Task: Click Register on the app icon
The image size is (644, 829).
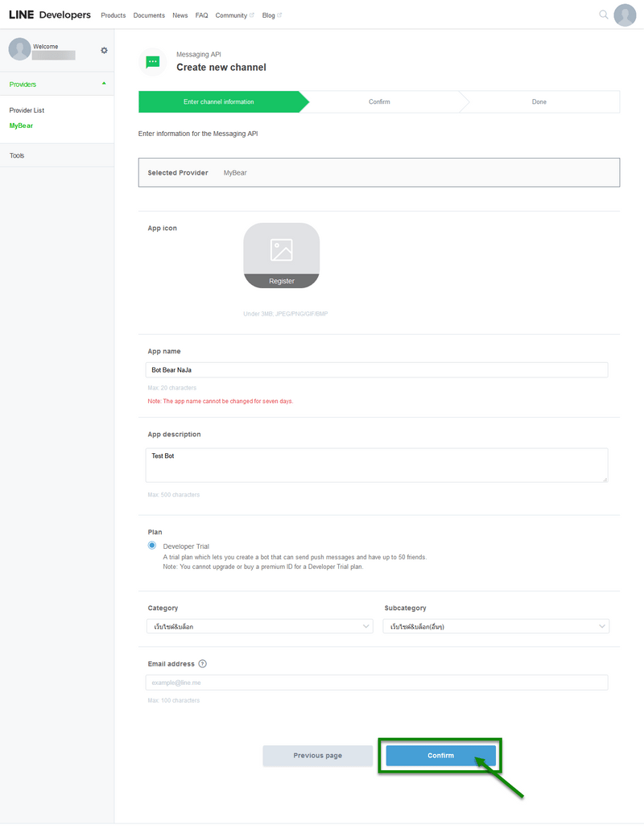Action: coord(281,281)
